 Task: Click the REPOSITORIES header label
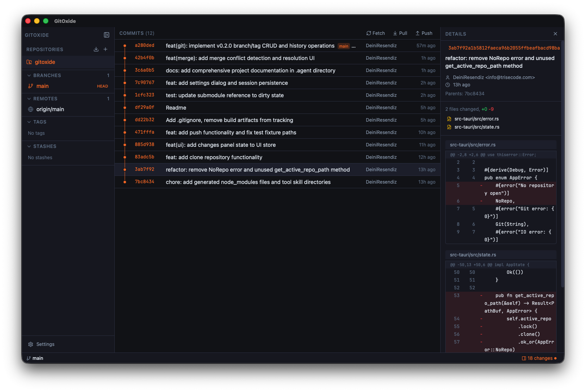tap(45, 50)
